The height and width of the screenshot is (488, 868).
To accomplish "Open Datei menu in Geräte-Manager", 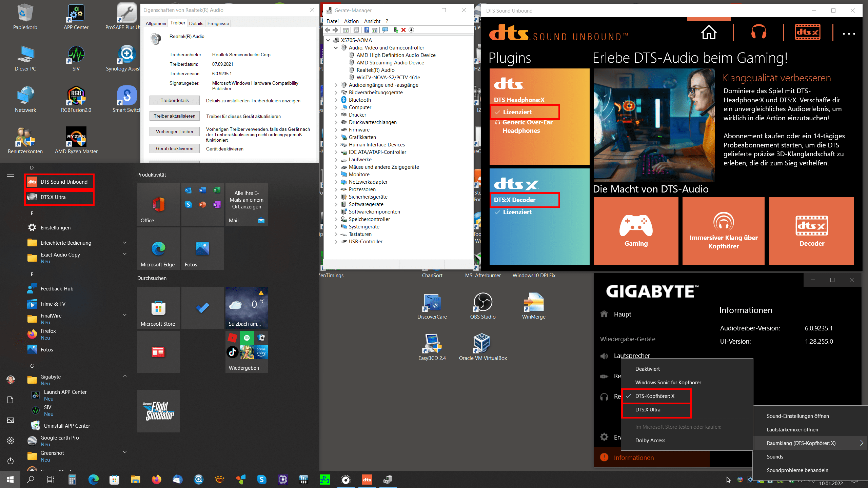I will 332,21.
